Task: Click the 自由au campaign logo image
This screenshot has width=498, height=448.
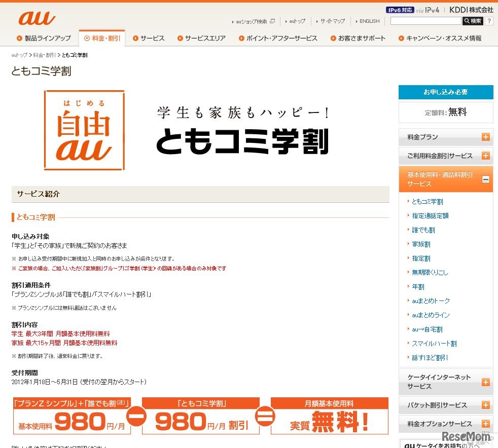Action: click(x=84, y=130)
